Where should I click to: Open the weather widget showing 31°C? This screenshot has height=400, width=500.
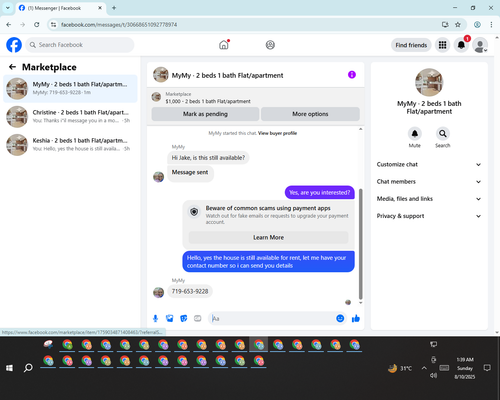(x=400, y=368)
